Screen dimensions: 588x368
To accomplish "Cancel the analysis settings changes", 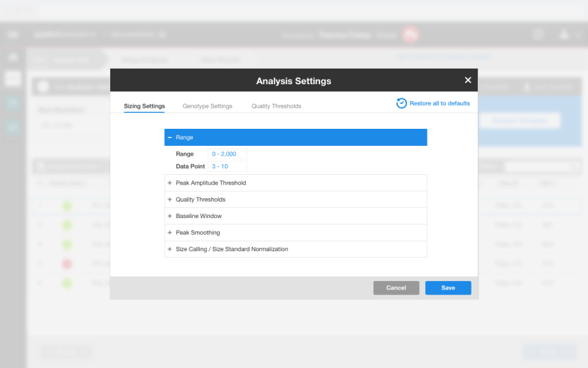I will point(396,288).
